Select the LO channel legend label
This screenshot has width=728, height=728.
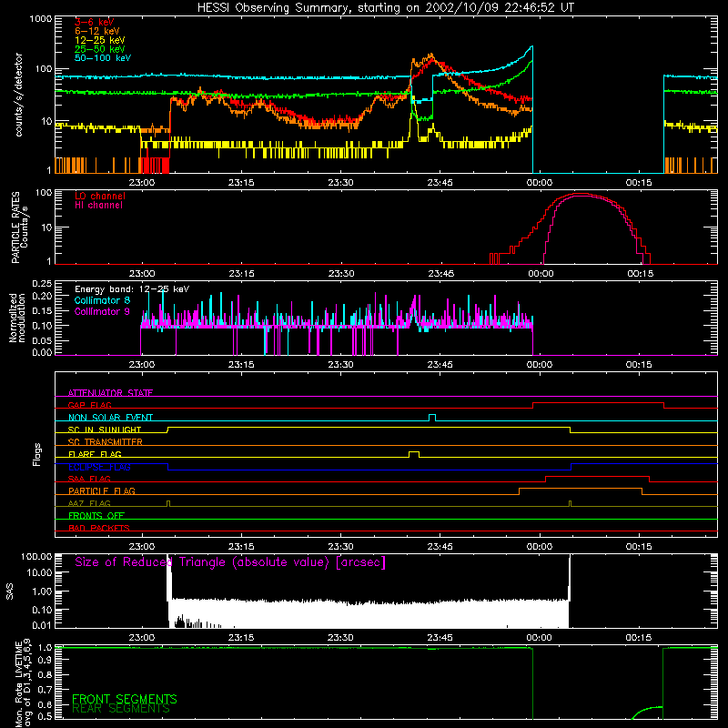100,196
